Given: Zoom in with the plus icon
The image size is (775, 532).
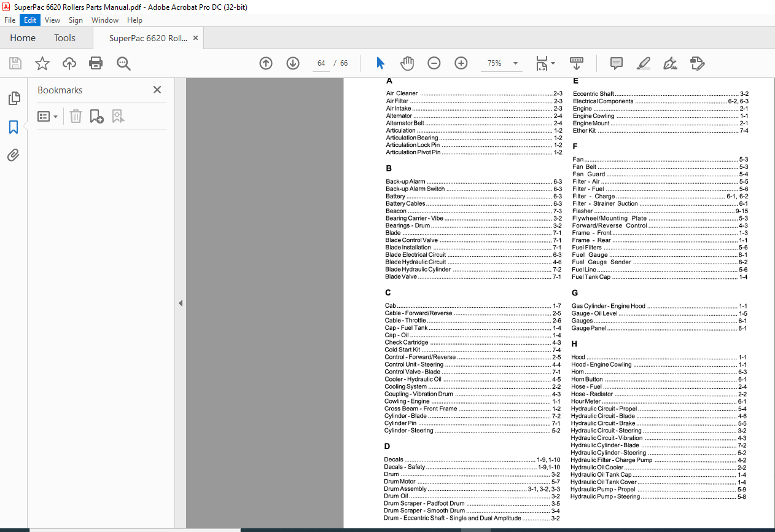Looking at the screenshot, I should pyautogui.click(x=461, y=63).
